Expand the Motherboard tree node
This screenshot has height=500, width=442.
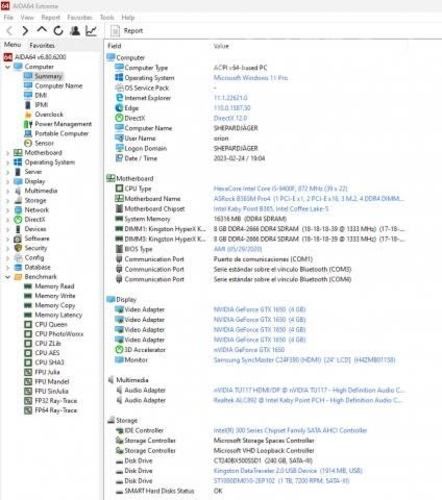pyautogui.click(x=8, y=153)
